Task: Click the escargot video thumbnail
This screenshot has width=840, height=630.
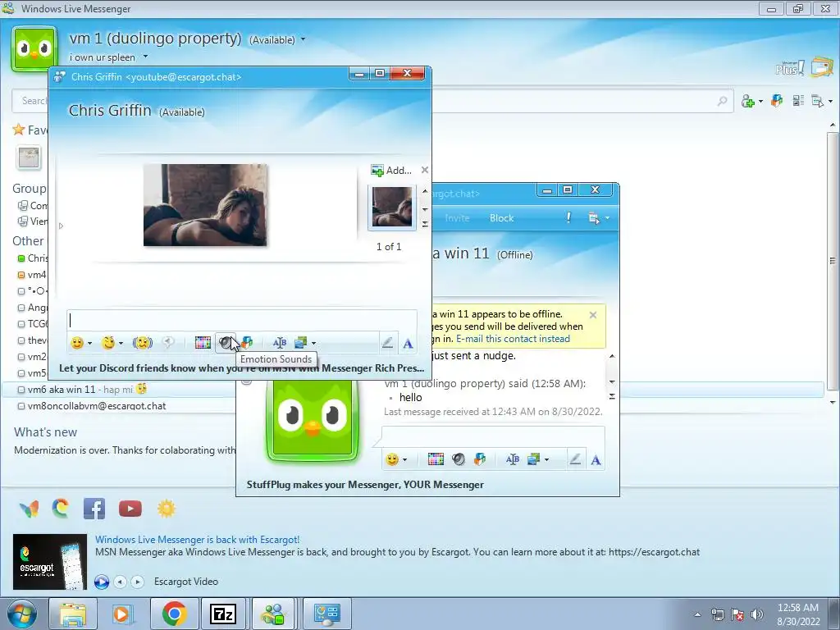Action: 50,561
